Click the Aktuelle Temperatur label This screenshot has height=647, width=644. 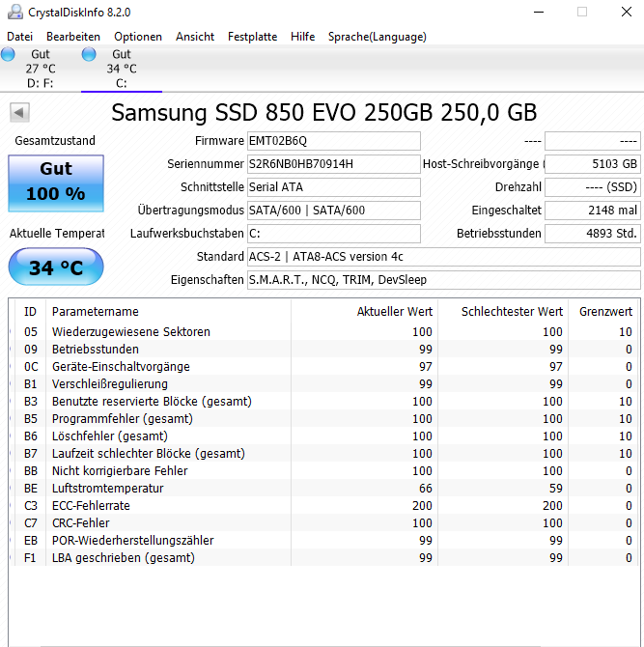[57, 234]
